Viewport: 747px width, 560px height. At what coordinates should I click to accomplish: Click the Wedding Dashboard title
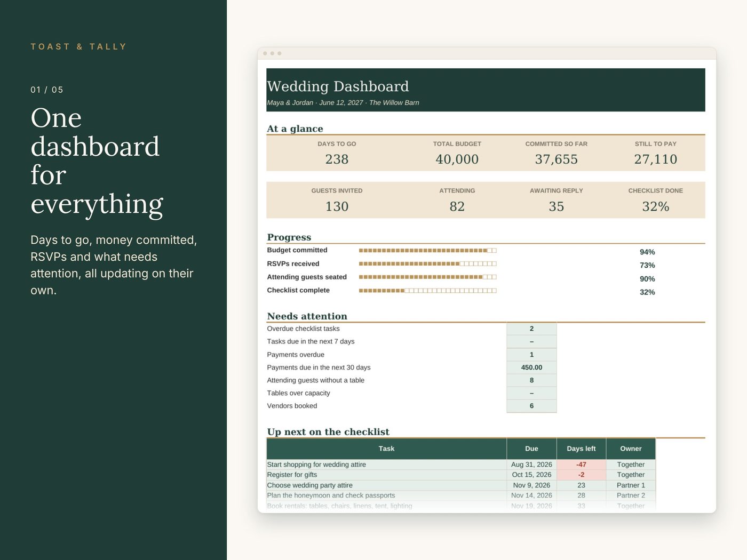338,86
